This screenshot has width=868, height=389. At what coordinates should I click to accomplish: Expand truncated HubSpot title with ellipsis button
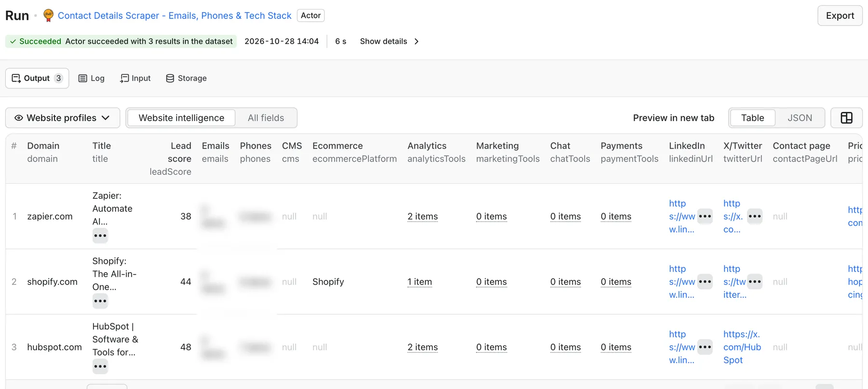(100, 366)
